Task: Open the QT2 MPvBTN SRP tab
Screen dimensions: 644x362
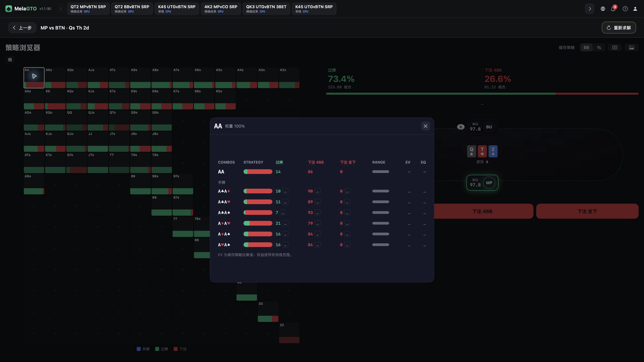Action: pyautogui.click(x=88, y=9)
